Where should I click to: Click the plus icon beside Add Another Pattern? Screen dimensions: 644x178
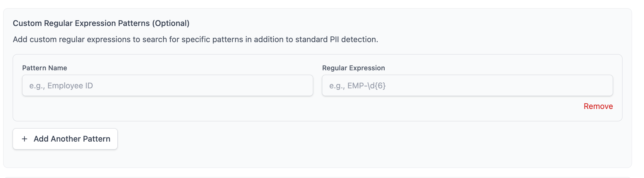pyautogui.click(x=24, y=139)
